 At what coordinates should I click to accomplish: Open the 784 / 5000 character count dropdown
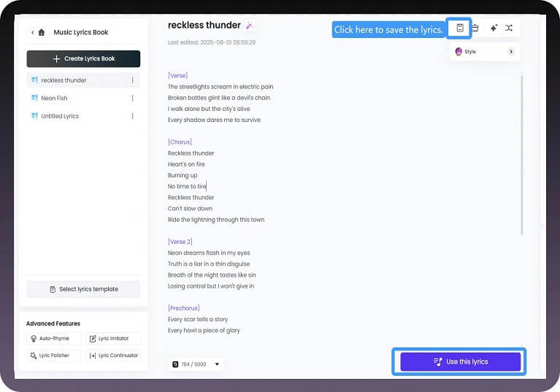pyautogui.click(x=217, y=364)
